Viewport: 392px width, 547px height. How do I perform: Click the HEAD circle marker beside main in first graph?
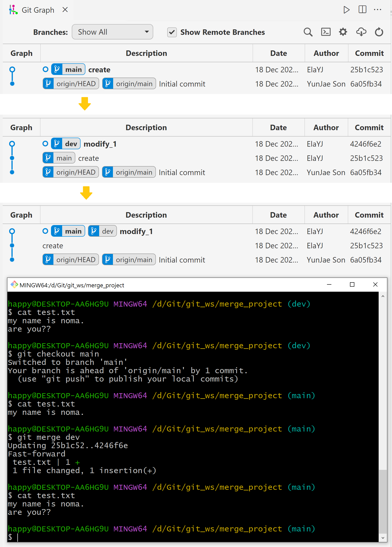click(45, 69)
